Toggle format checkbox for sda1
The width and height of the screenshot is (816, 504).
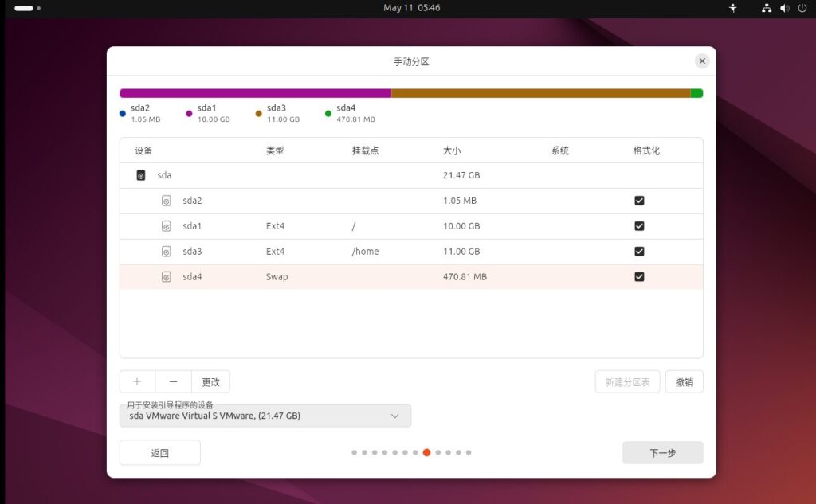click(x=639, y=226)
